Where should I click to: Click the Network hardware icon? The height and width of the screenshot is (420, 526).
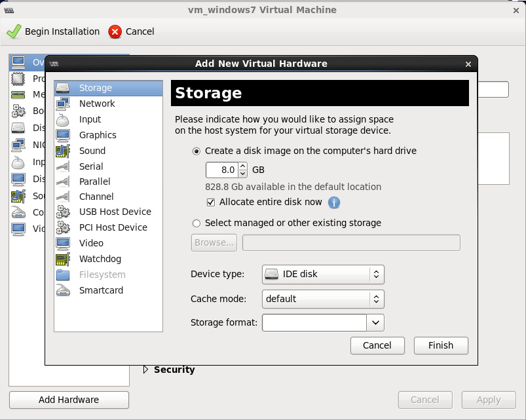(x=63, y=104)
